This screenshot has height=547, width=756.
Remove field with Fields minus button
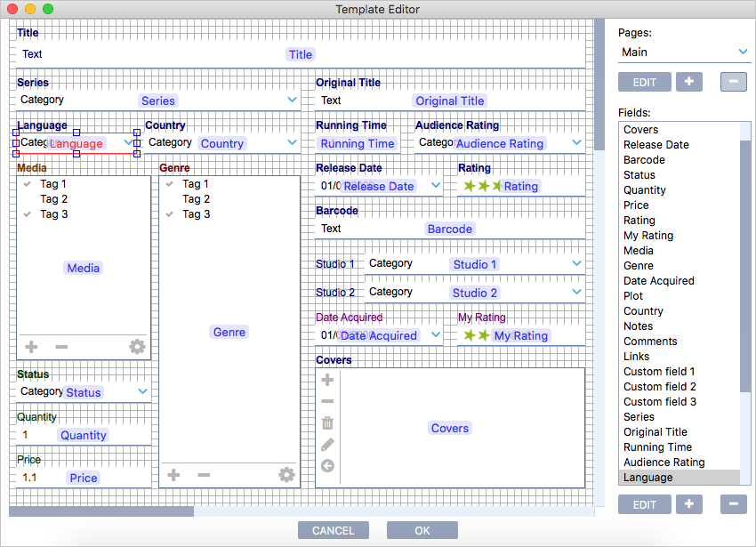(x=734, y=504)
